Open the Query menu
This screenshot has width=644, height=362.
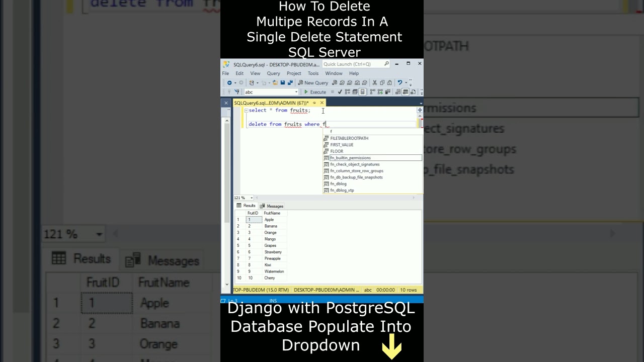(273, 73)
